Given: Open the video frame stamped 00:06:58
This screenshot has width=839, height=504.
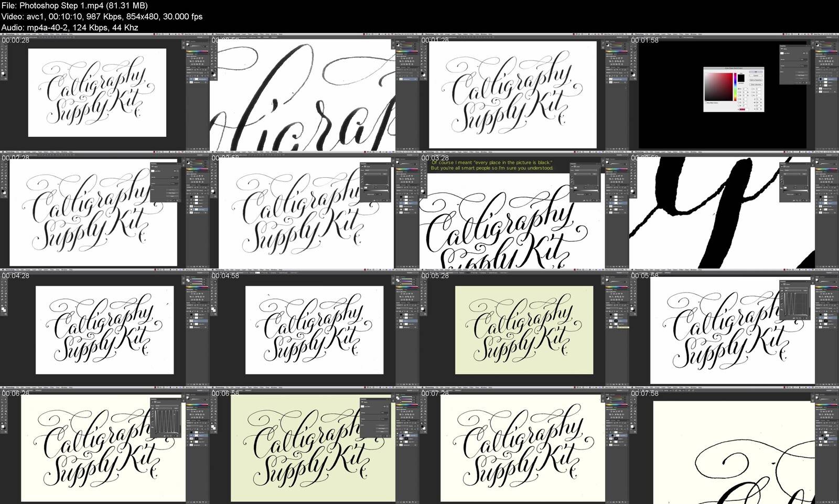Looking at the screenshot, I should pos(315,445).
